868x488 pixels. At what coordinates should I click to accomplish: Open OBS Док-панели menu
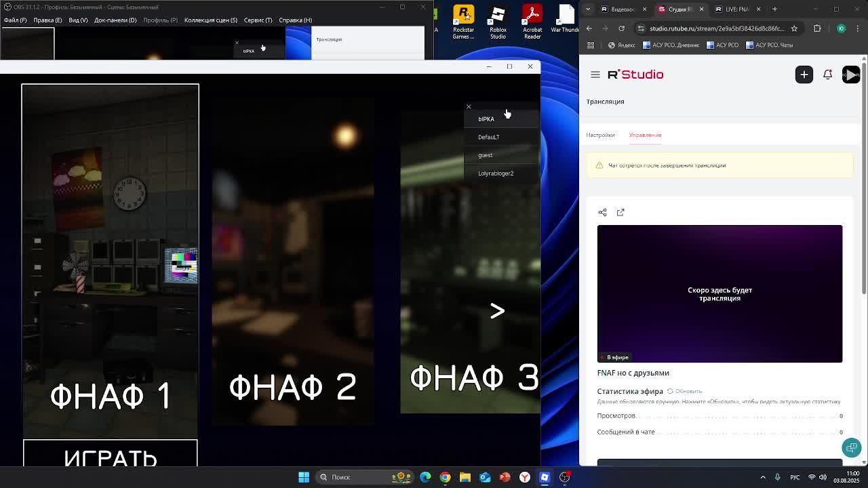(x=115, y=20)
